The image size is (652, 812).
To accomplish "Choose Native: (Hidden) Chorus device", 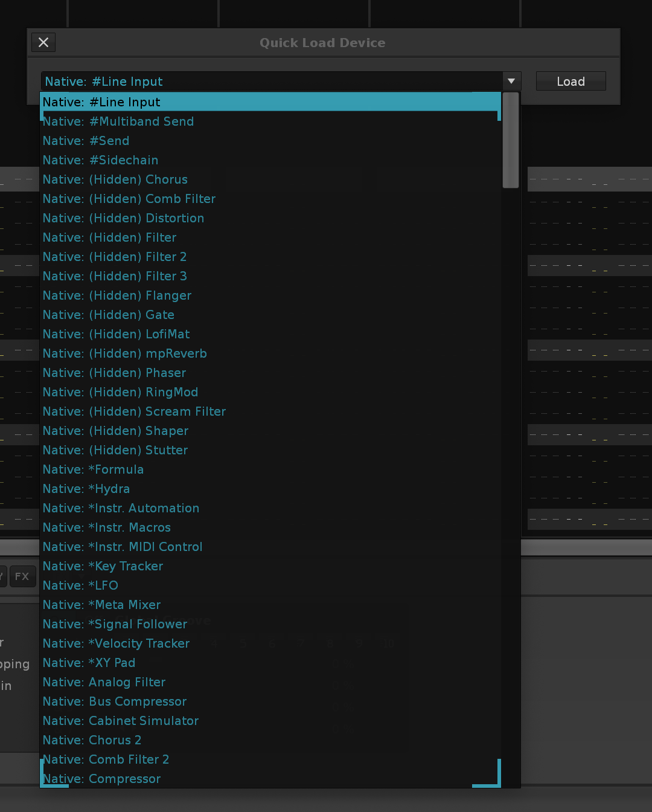I will [x=115, y=179].
